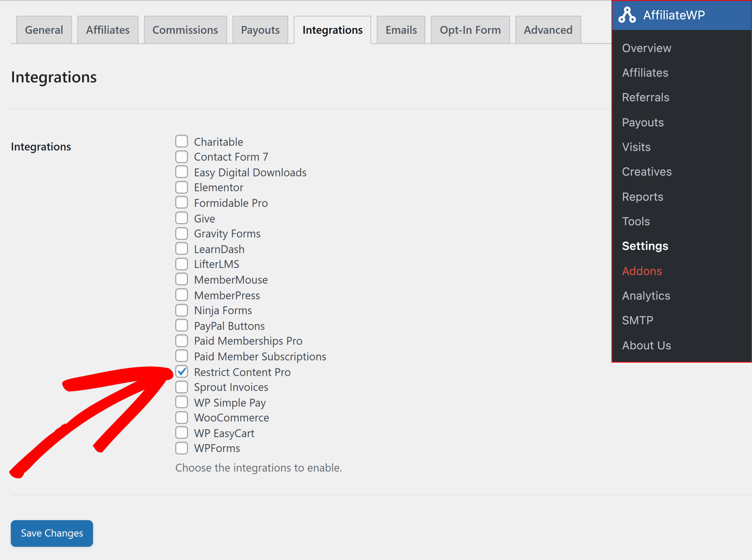
Task: Enable the Easy Digital Downloads checkbox
Action: (182, 172)
